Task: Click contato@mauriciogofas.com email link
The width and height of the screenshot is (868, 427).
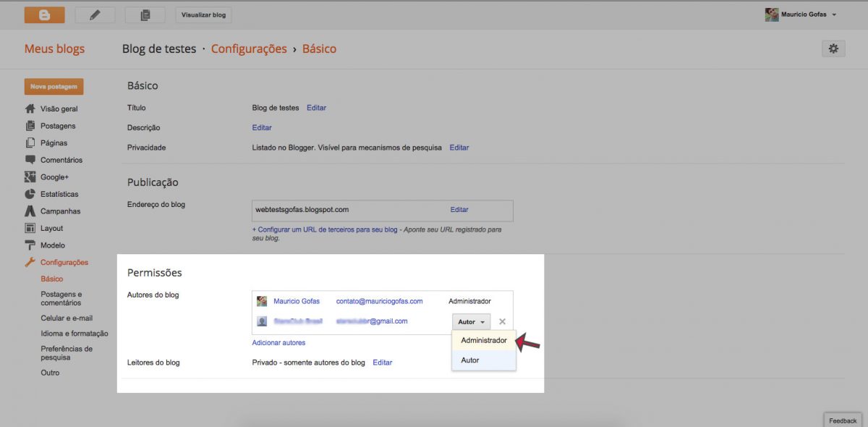Action: pyautogui.click(x=380, y=301)
